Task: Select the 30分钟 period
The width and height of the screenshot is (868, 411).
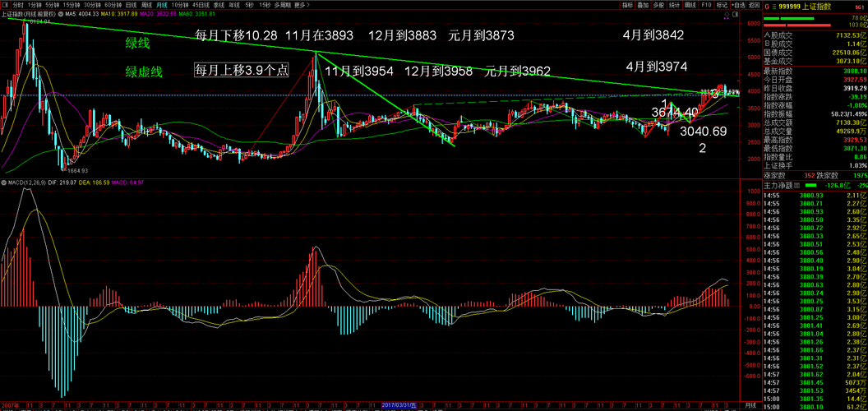Action: pos(92,5)
